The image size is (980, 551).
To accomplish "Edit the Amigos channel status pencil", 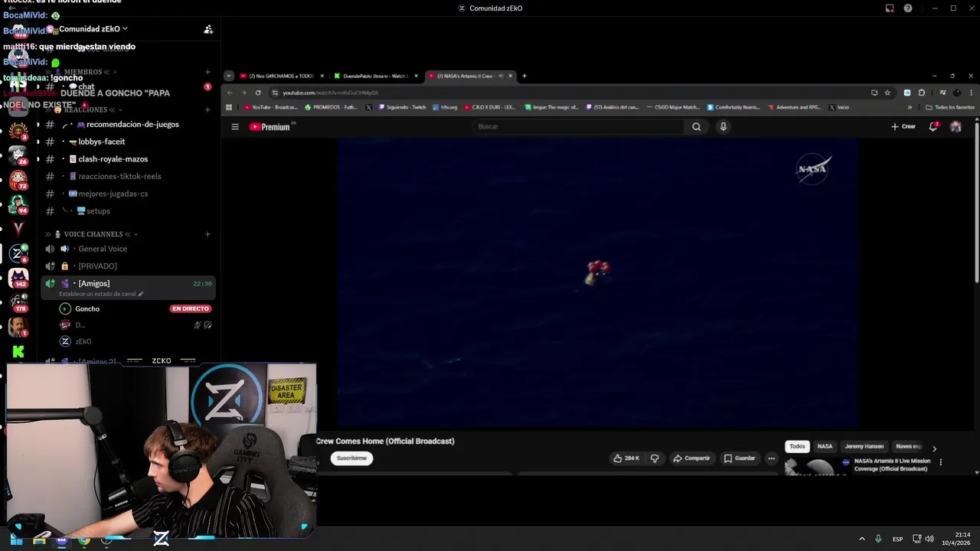I will click(x=140, y=294).
